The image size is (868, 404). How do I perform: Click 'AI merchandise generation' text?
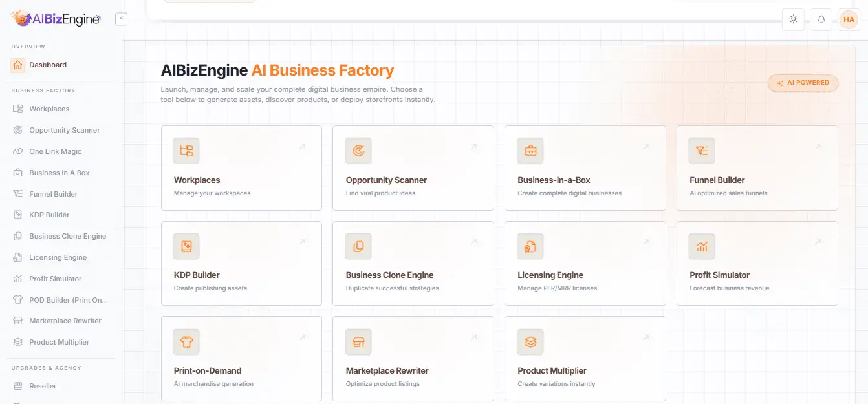(x=214, y=384)
